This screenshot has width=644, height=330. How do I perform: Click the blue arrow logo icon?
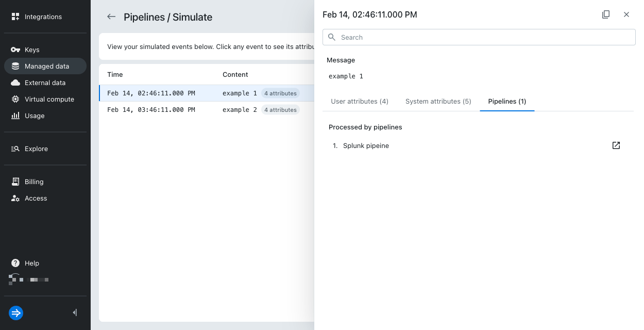(x=16, y=312)
